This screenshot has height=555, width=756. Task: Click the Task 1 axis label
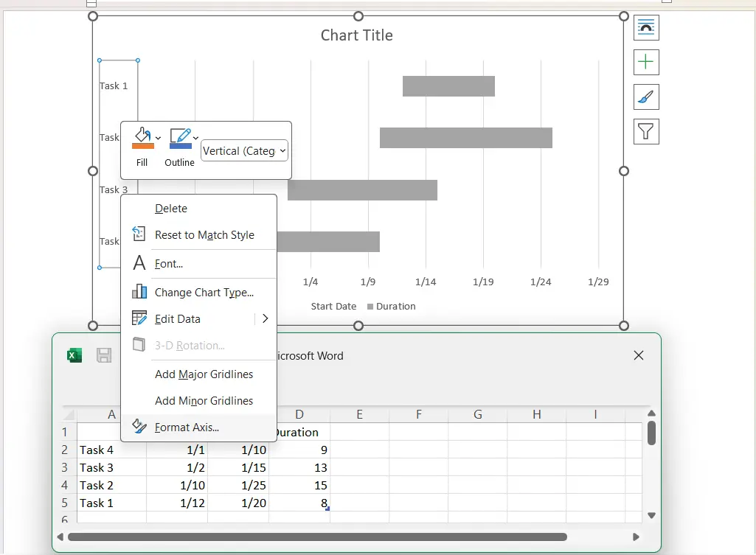(x=114, y=85)
